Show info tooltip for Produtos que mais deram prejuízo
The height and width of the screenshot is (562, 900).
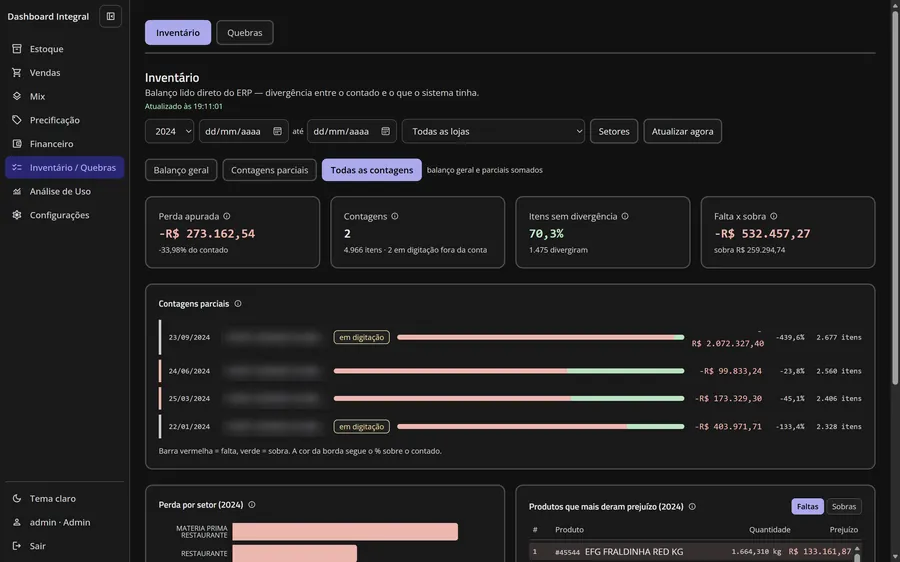(692, 506)
